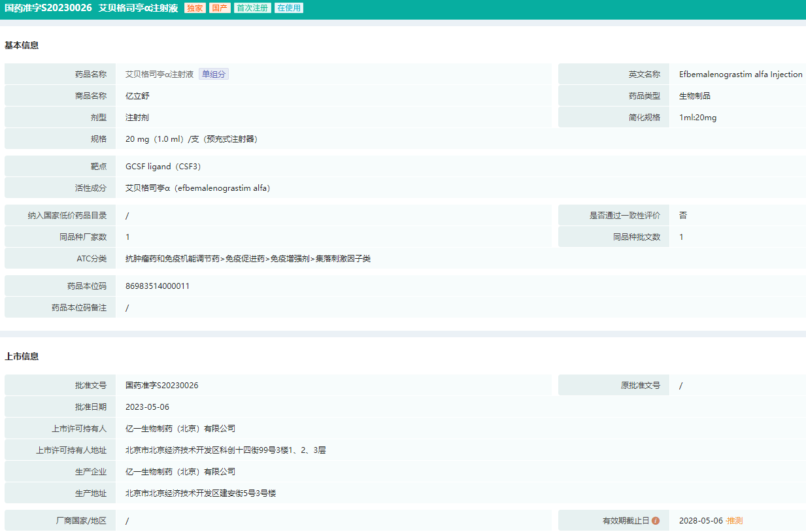Click the 有效期截止日 label
The width and height of the screenshot is (806, 532).
click(x=626, y=521)
